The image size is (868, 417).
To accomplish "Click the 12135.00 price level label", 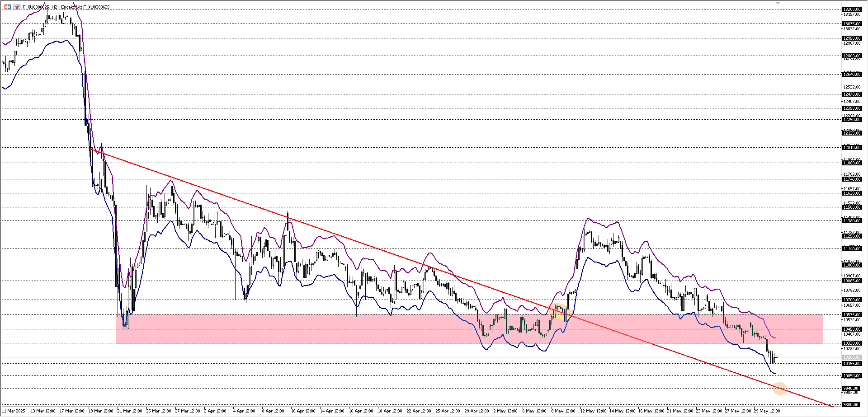I will point(852,133).
